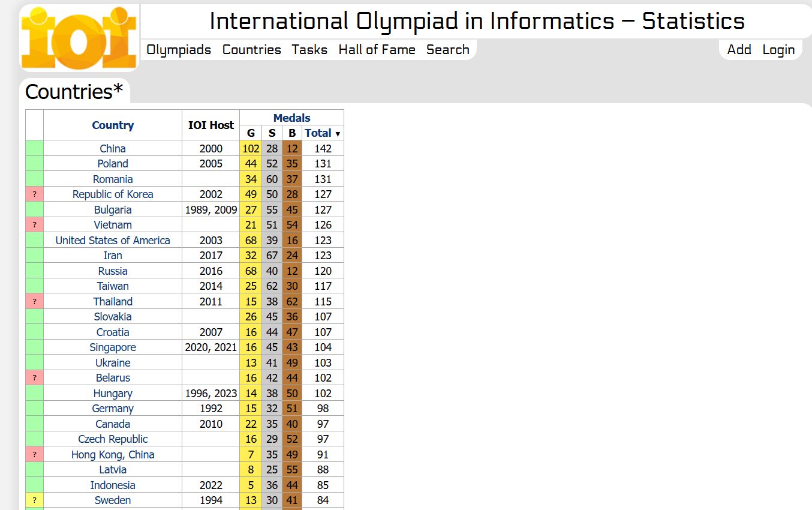Open the Hall of Fame page
Image resolution: width=812 pixels, height=510 pixels.
377,50
